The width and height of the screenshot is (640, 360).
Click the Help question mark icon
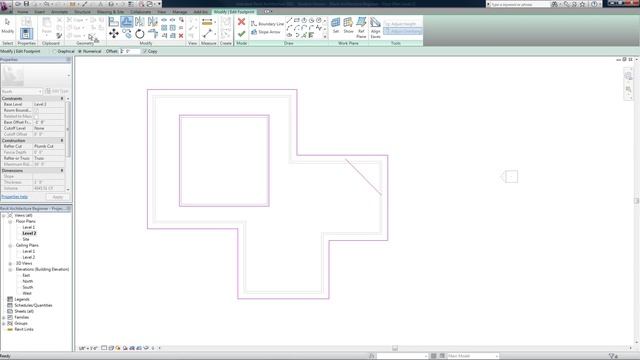click(x=594, y=4)
